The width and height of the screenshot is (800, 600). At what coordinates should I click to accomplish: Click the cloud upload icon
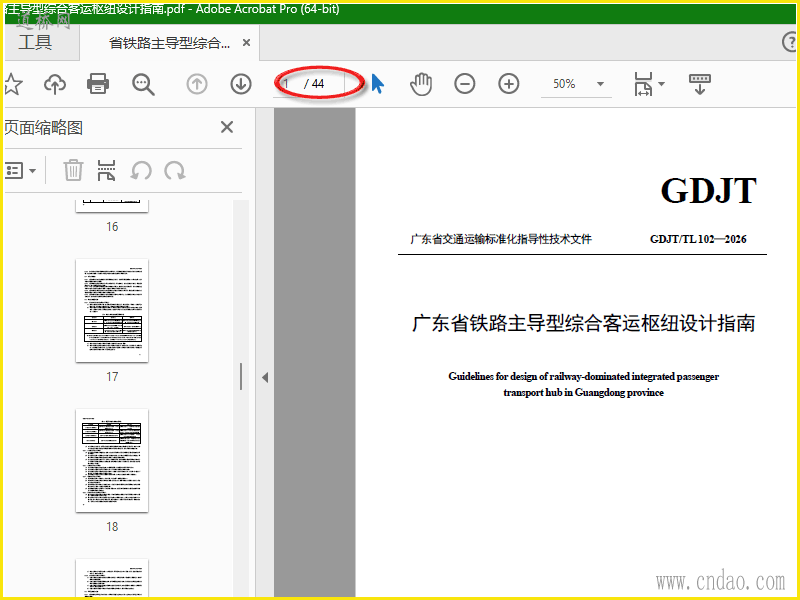[x=55, y=84]
